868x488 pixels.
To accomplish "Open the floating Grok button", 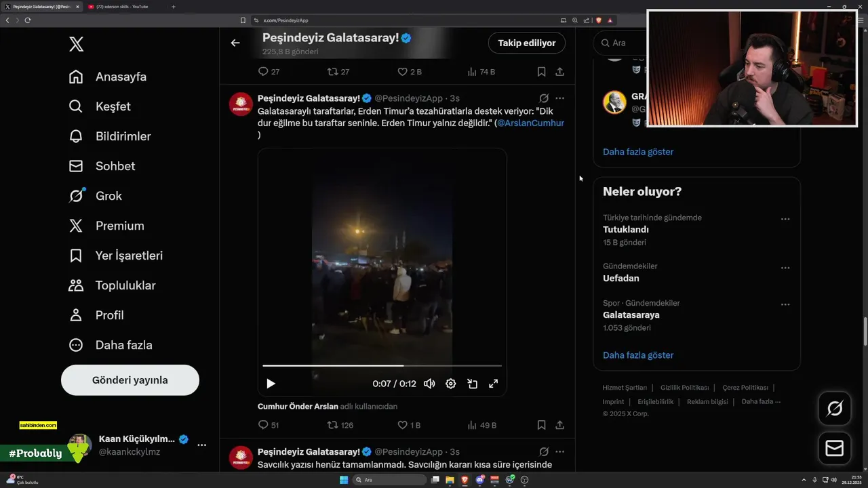I will point(834,409).
